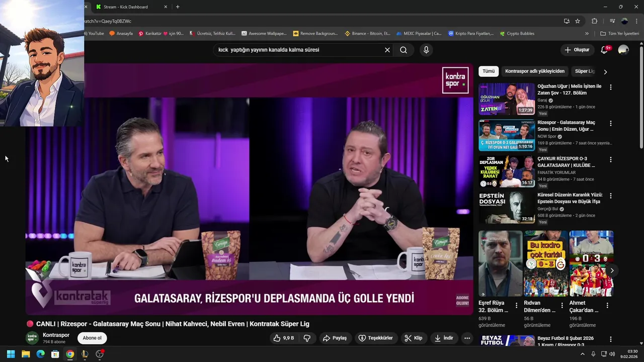Show next shorts with the right arrow
This screenshot has height=362, width=644.
coord(612,270)
